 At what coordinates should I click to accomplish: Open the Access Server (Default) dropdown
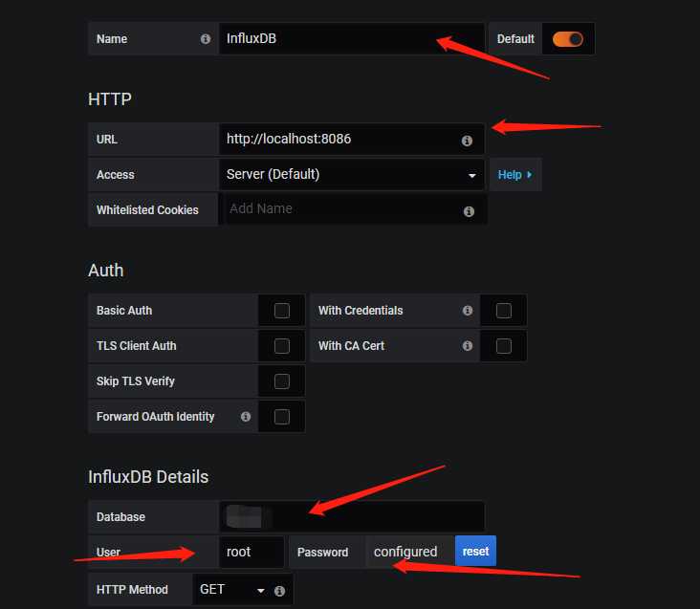[352, 174]
